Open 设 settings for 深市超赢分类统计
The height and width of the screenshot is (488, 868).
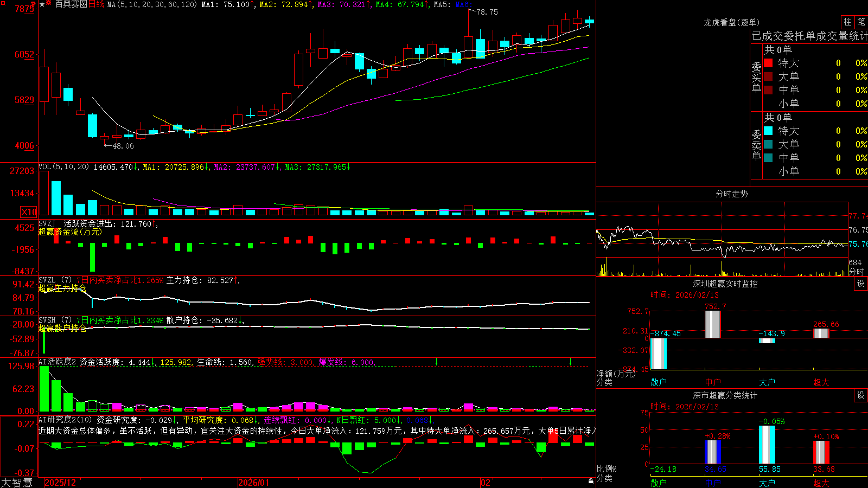click(861, 395)
